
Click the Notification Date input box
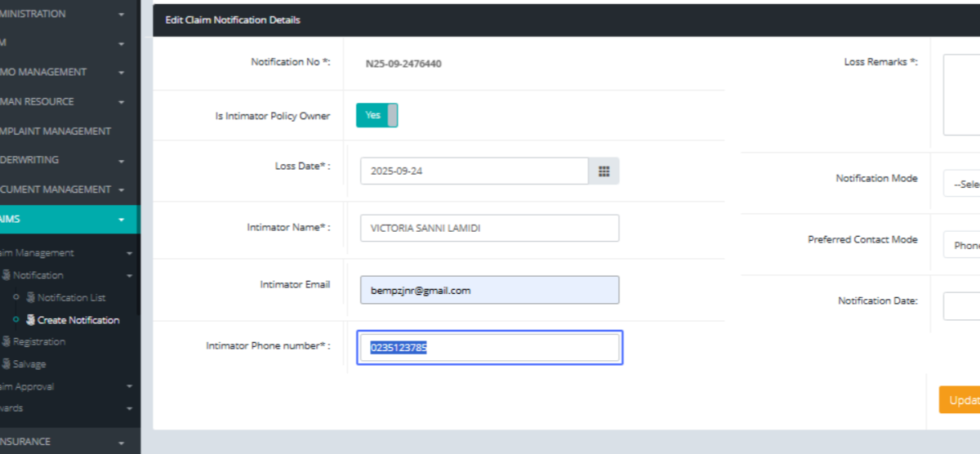962,306
